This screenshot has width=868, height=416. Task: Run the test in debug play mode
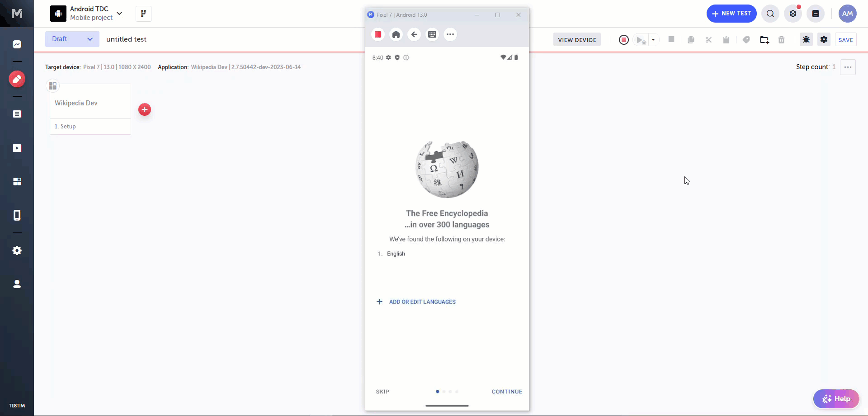pyautogui.click(x=641, y=40)
